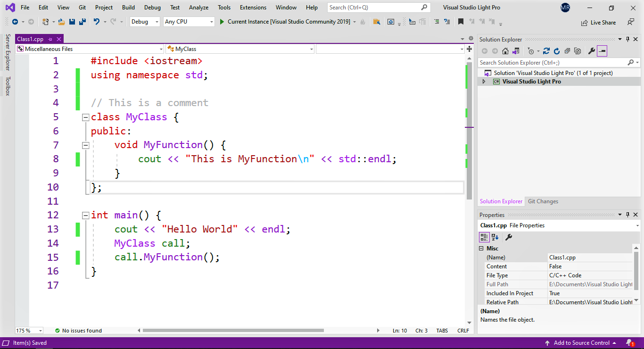Open the Extensions menu
644x349 pixels.
(x=253, y=8)
